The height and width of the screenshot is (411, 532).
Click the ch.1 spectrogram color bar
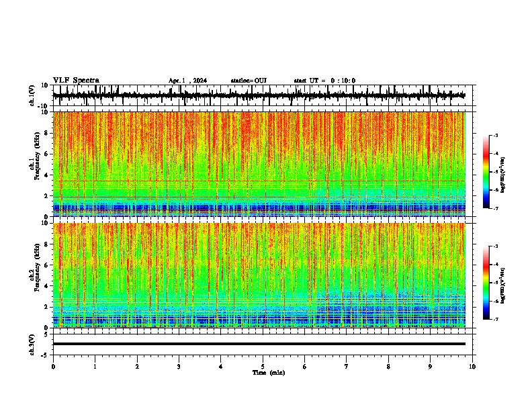(486, 172)
